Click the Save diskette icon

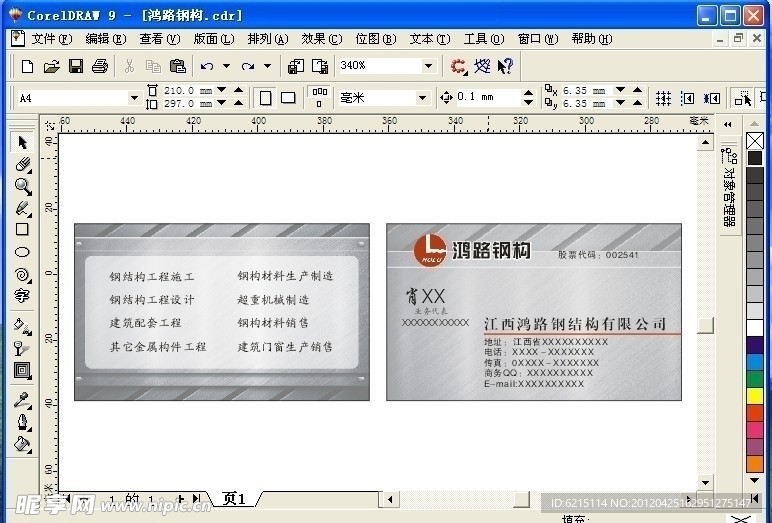(x=75, y=66)
